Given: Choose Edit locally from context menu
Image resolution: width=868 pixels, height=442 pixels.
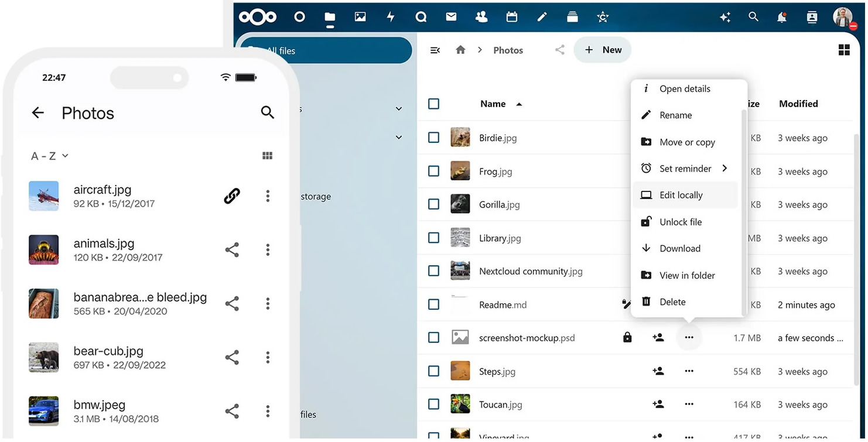Looking at the screenshot, I should (681, 195).
